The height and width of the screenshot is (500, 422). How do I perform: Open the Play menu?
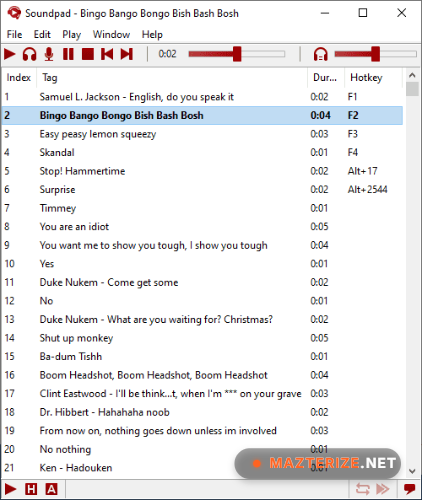[x=72, y=34]
